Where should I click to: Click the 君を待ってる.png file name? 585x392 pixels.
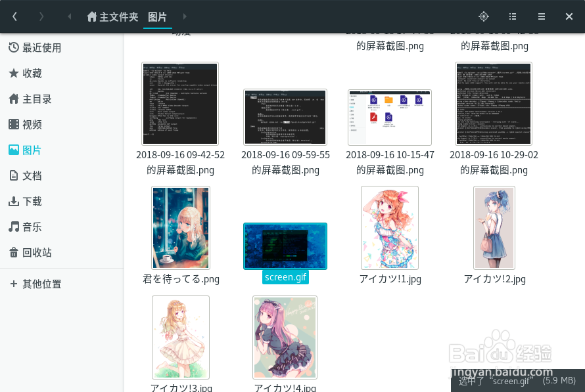pyautogui.click(x=181, y=278)
